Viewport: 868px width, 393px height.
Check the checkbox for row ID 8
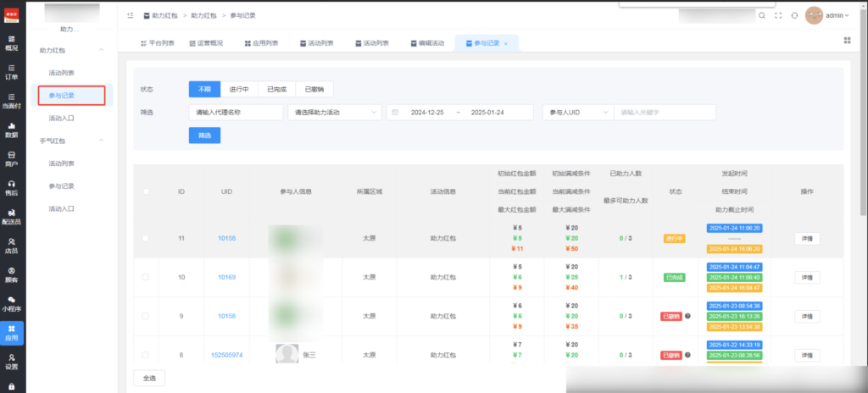tap(146, 355)
